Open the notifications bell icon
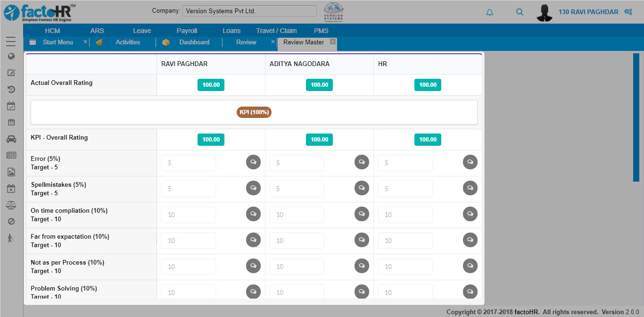Viewport: 644px width, 317px height. point(489,12)
